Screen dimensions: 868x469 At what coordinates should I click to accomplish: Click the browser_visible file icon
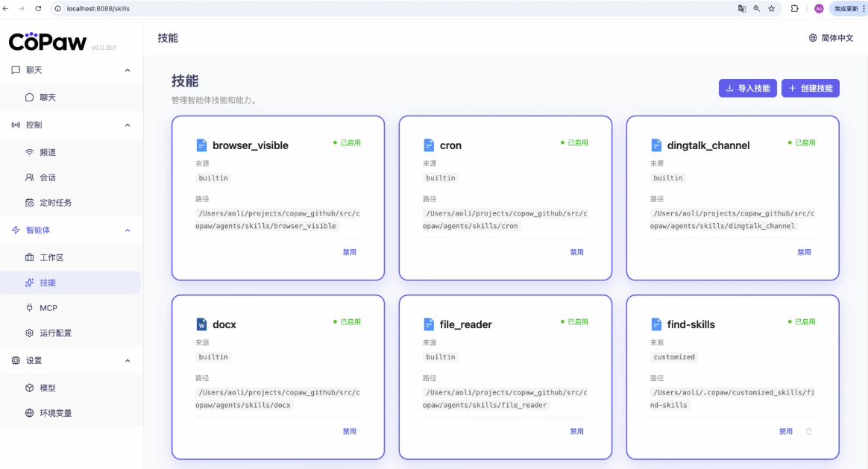[x=201, y=145]
